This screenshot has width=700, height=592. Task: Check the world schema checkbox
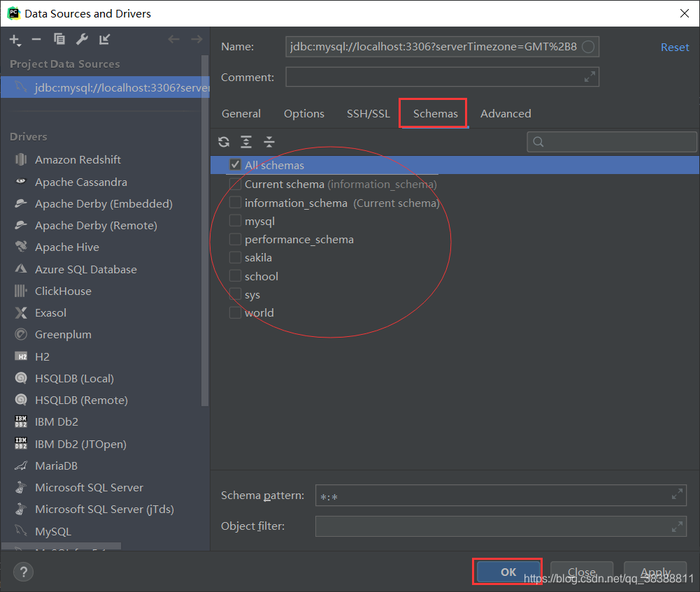(x=235, y=312)
